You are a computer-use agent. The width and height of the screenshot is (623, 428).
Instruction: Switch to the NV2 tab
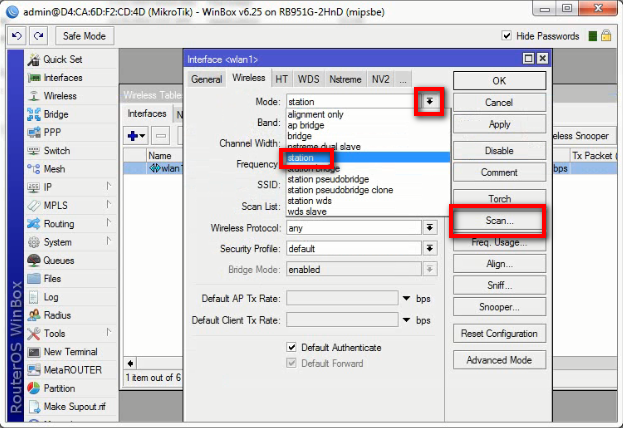pos(381,79)
